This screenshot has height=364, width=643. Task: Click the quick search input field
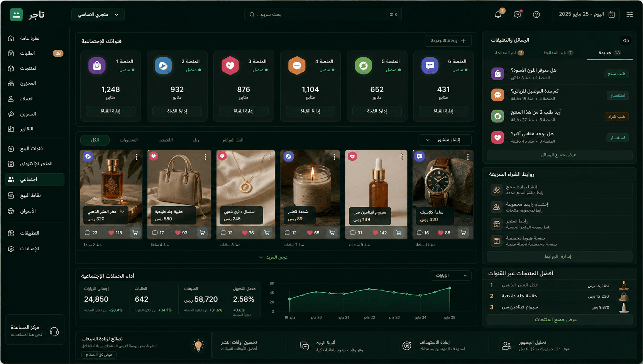point(323,15)
